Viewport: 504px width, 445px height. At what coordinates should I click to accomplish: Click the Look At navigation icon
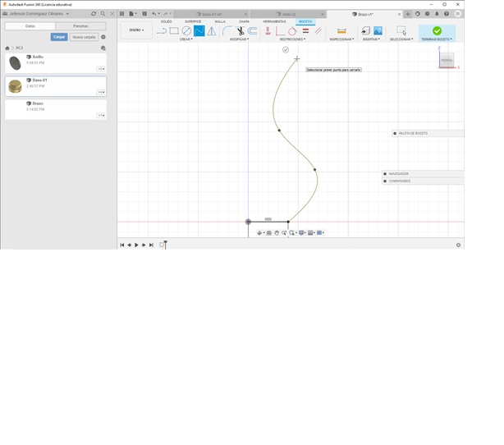tap(269, 233)
